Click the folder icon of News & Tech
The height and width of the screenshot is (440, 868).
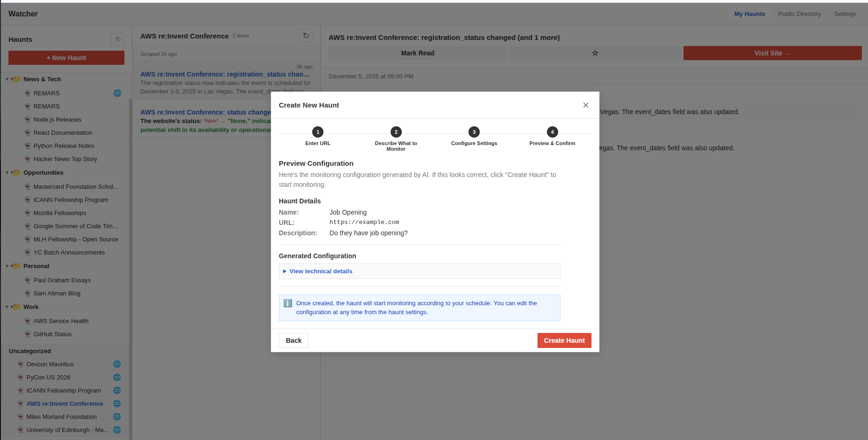[x=17, y=79]
